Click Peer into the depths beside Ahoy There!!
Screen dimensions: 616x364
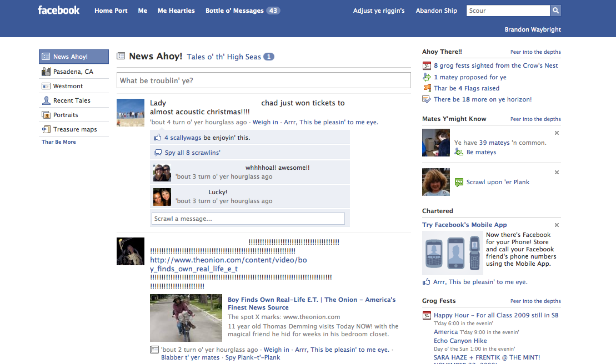click(x=535, y=52)
